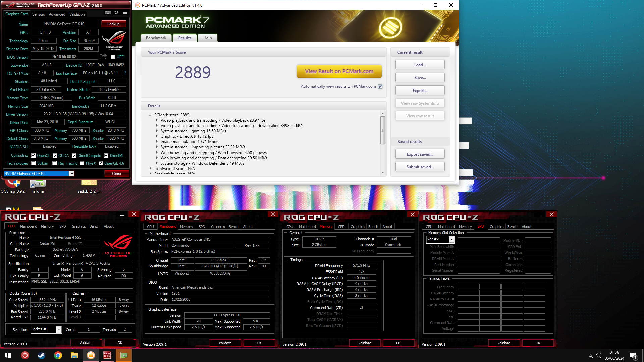Open the notification center icon
This screenshot has width=644, height=362.
pos(634,355)
